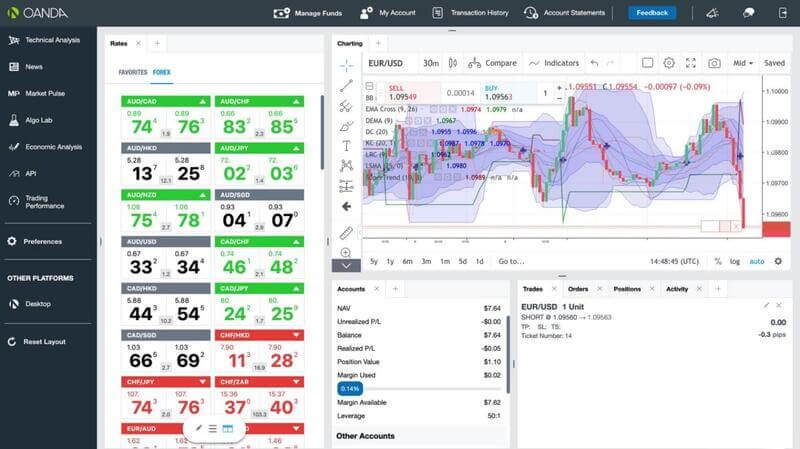This screenshot has width=800, height=449.
Task: Select the trend line drawing tool
Action: point(346,86)
